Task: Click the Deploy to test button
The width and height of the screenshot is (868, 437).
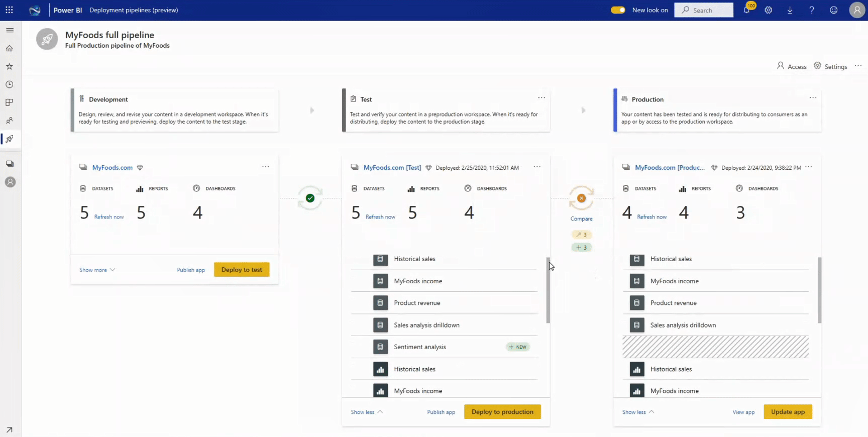Action: [242, 270]
